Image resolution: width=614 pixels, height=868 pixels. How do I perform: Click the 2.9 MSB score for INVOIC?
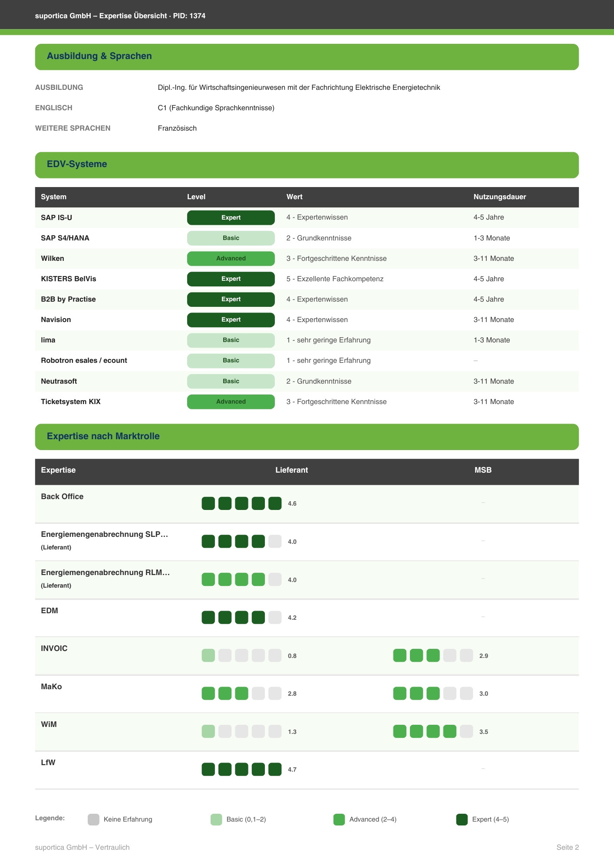point(484,656)
